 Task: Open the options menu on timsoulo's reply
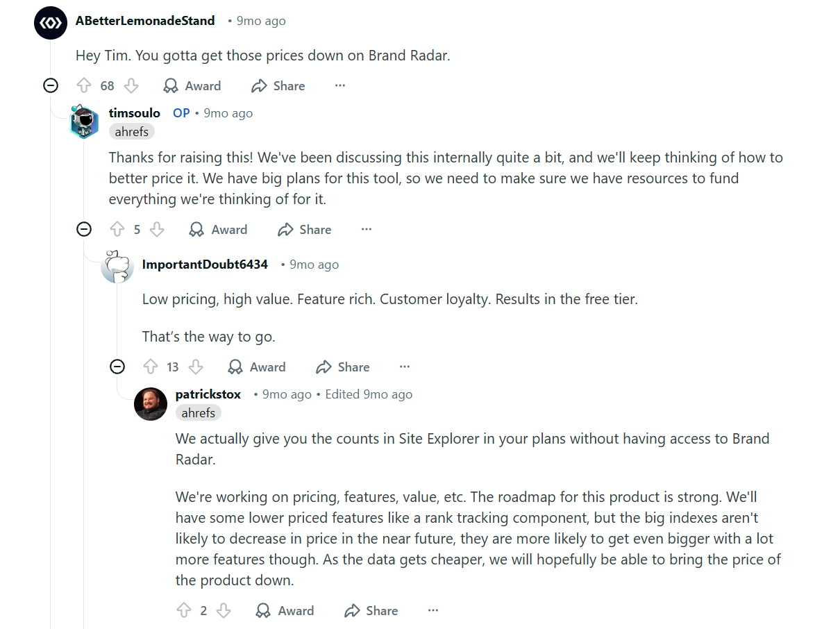[366, 229]
